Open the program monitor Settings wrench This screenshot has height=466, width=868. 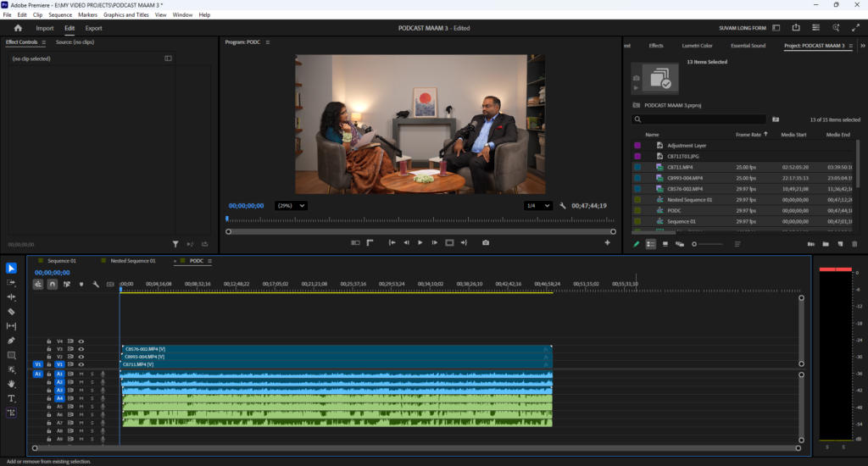coord(563,206)
